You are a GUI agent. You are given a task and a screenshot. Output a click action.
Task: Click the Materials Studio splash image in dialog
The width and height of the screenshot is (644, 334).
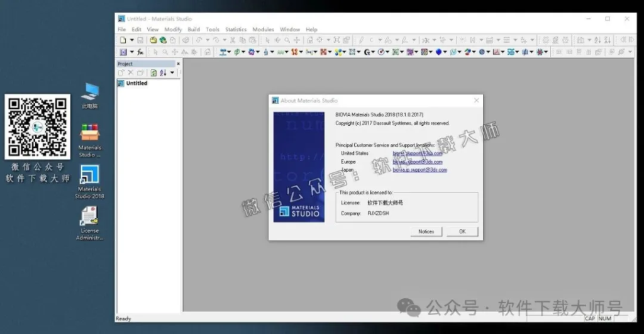click(299, 167)
